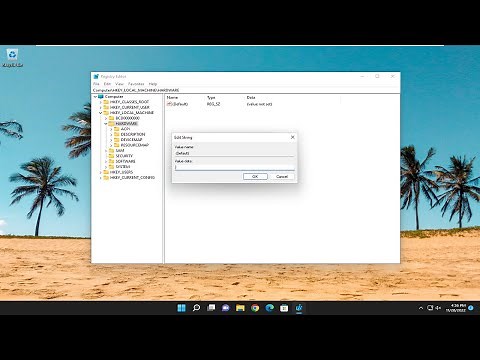Click OK in the Edit String dialog
This screenshot has height=360, width=480.
click(255, 176)
